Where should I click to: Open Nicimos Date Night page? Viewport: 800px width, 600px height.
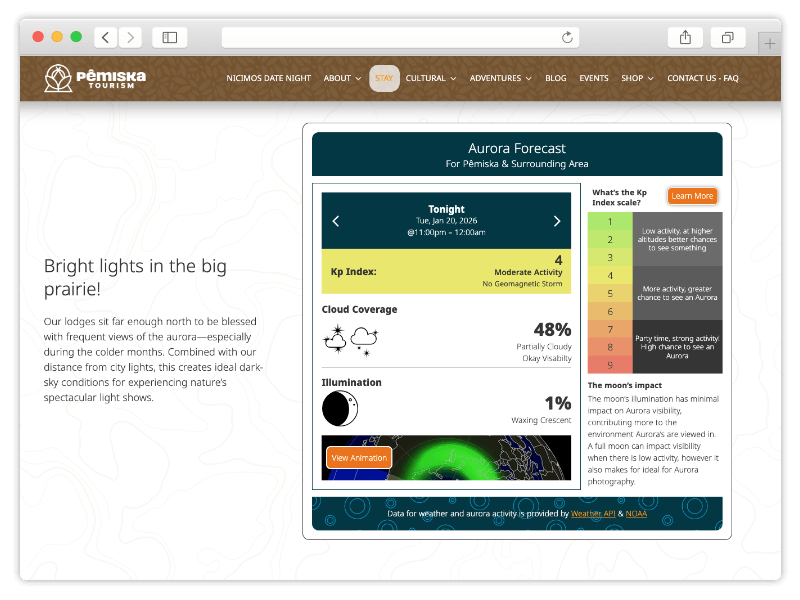[x=268, y=78]
